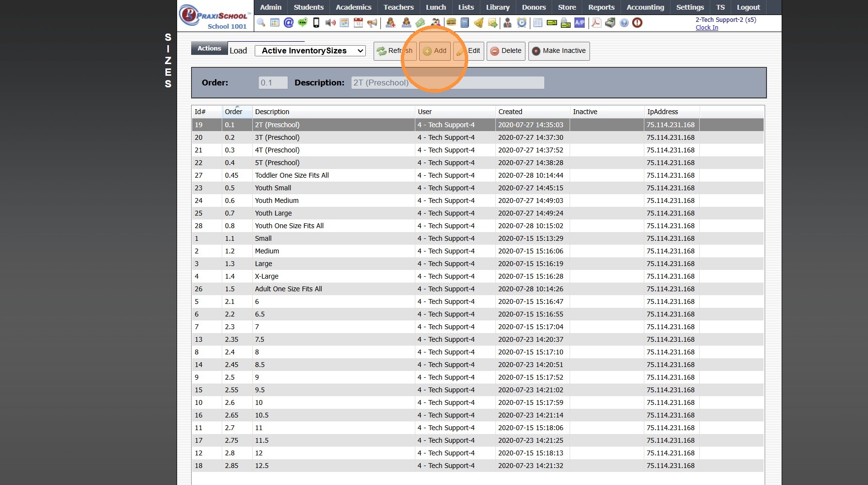Sort table by Order column header

point(233,112)
